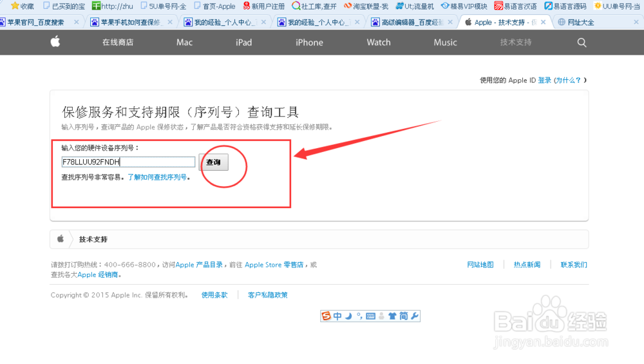Click the Apple logo in navigation bar
Image resolution: width=644 pixels, height=364 pixels.
[x=55, y=41]
